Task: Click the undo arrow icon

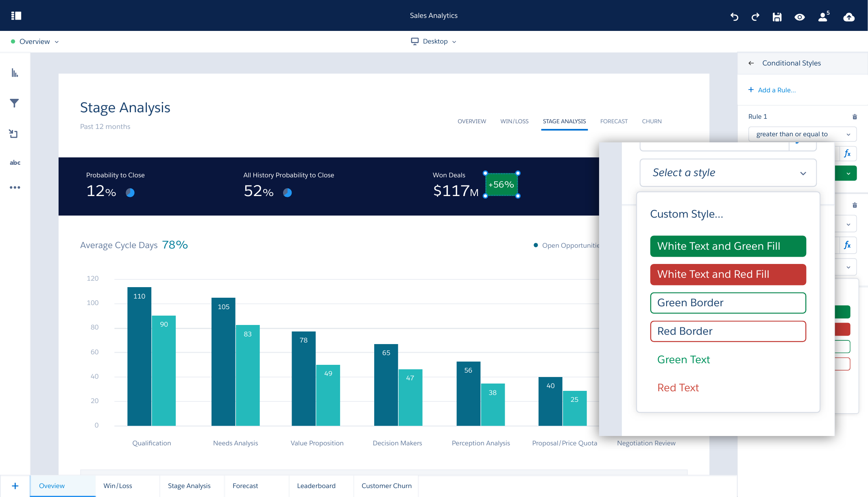Action: [734, 17]
